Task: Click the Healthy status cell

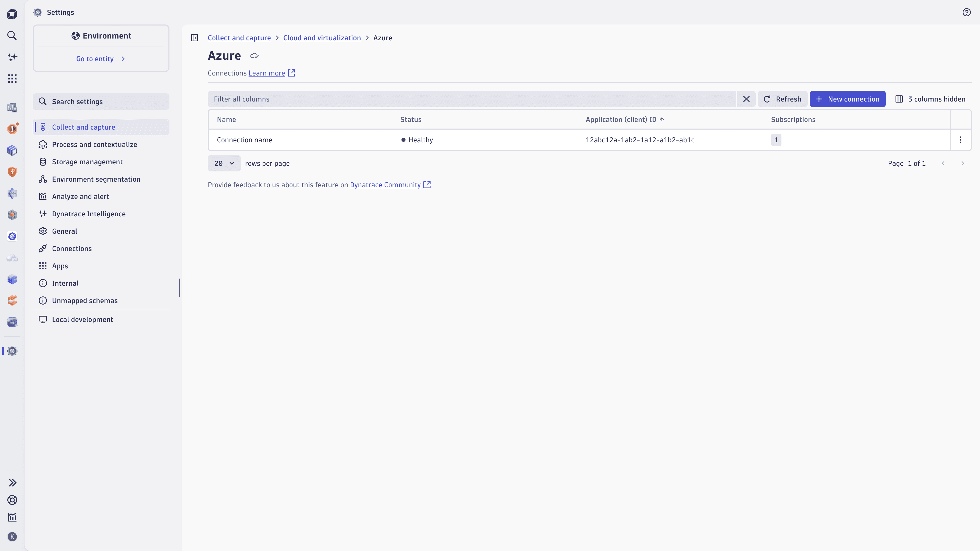Action: tap(417, 140)
